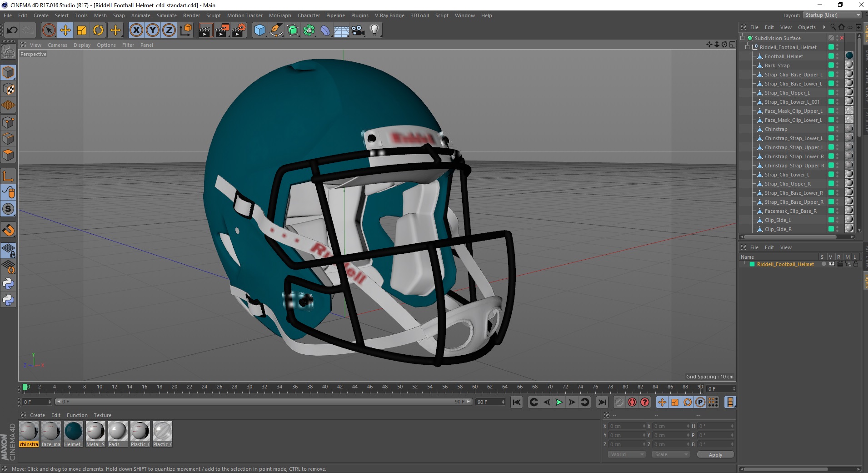Open the V-Ray Bridge menu
868x473 pixels.
[389, 15]
